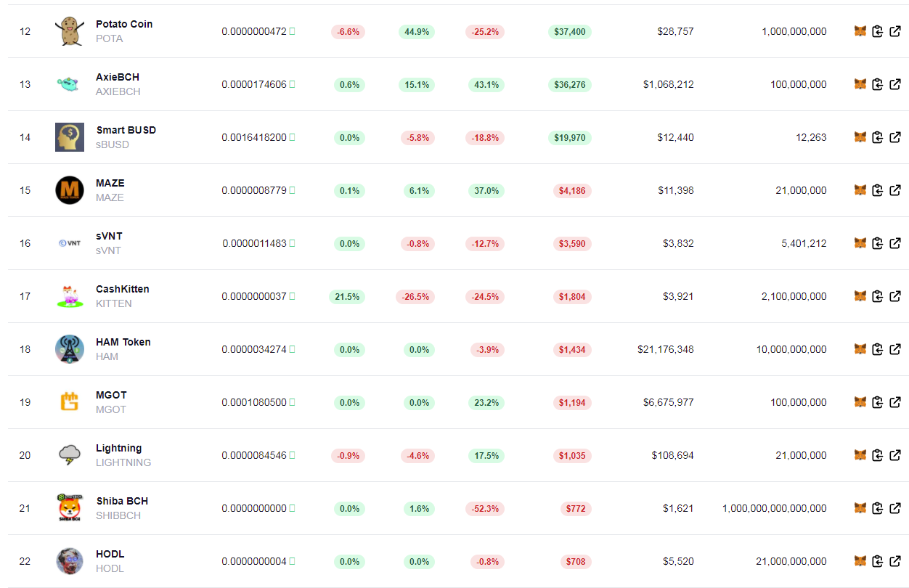Open the AxieBCH token name link
The height and width of the screenshot is (588, 909).
point(118,77)
